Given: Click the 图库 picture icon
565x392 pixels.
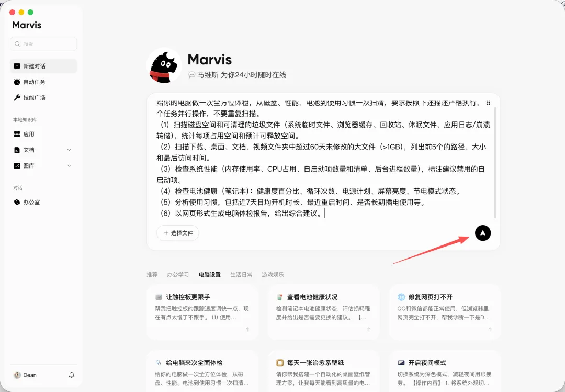Looking at the screenshot, I should pos(17,166).
